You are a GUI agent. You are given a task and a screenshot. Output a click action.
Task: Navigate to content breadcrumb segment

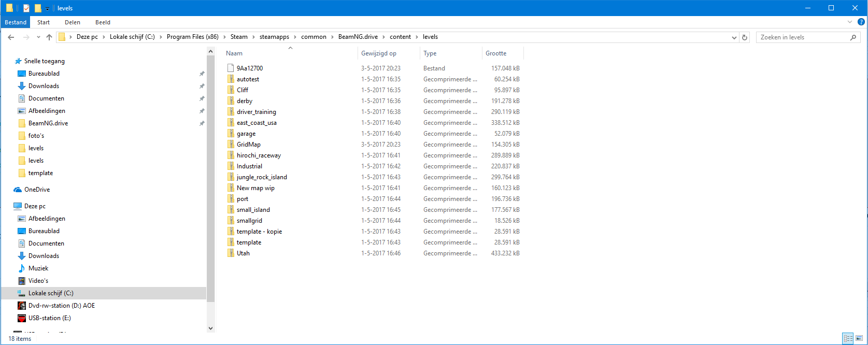[x=400, y=37]
